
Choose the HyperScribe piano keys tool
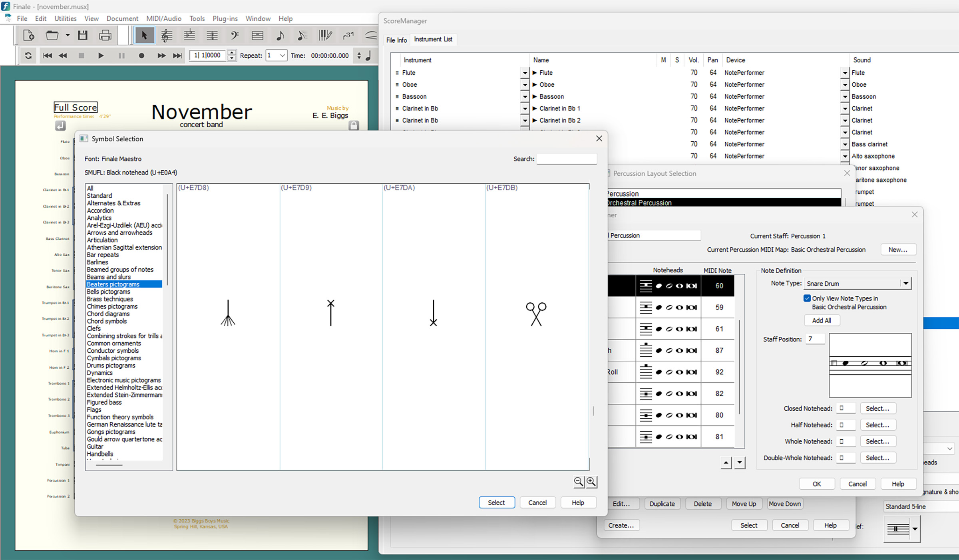point(325,36)
